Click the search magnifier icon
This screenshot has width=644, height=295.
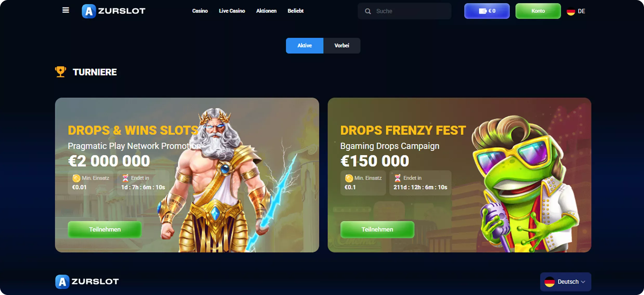pyautogui.click(x=368, y=11)
